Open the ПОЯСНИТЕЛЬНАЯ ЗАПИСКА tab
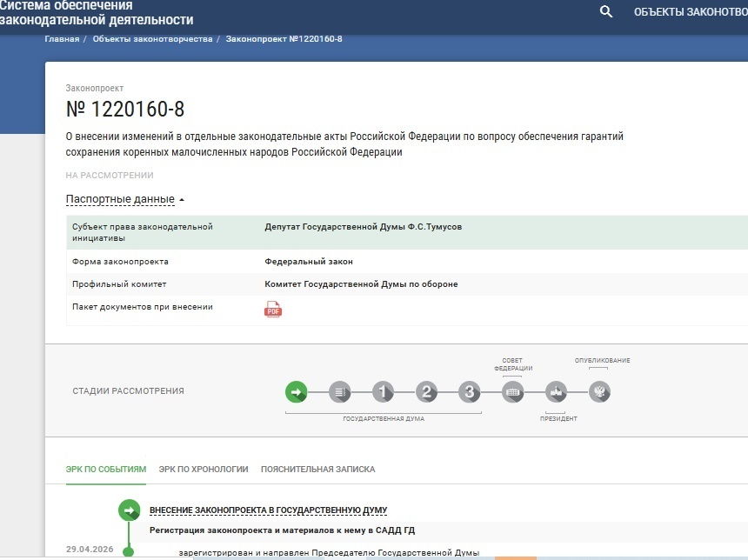This screenshot has width=748, height=560. click(x=317, y=470)
